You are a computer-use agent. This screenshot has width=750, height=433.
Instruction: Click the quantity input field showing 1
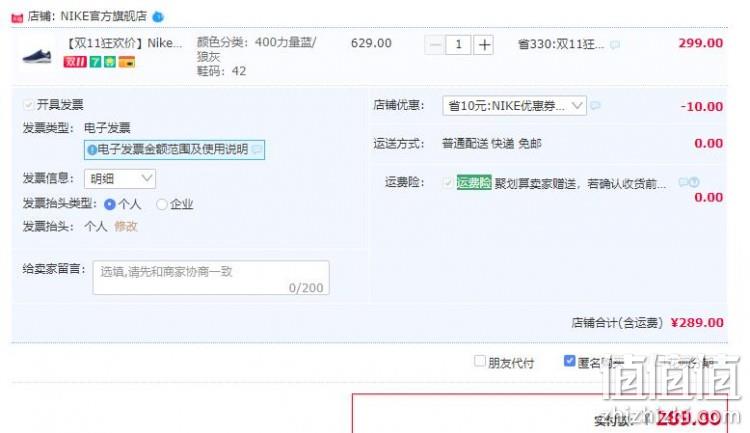click(458, 45)
